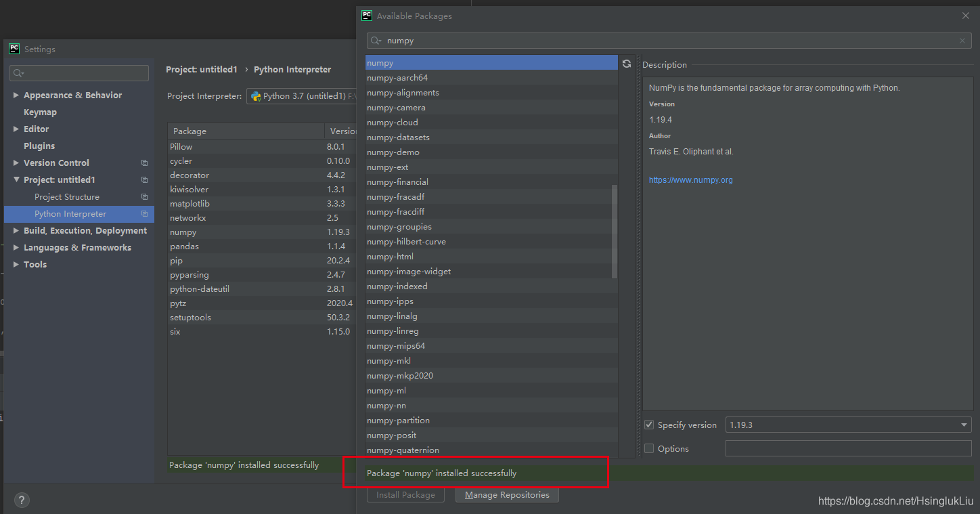Click the copy icon beside Version Control
The width and height of the screenshot is (980, 514).
[x=144, y=163]
